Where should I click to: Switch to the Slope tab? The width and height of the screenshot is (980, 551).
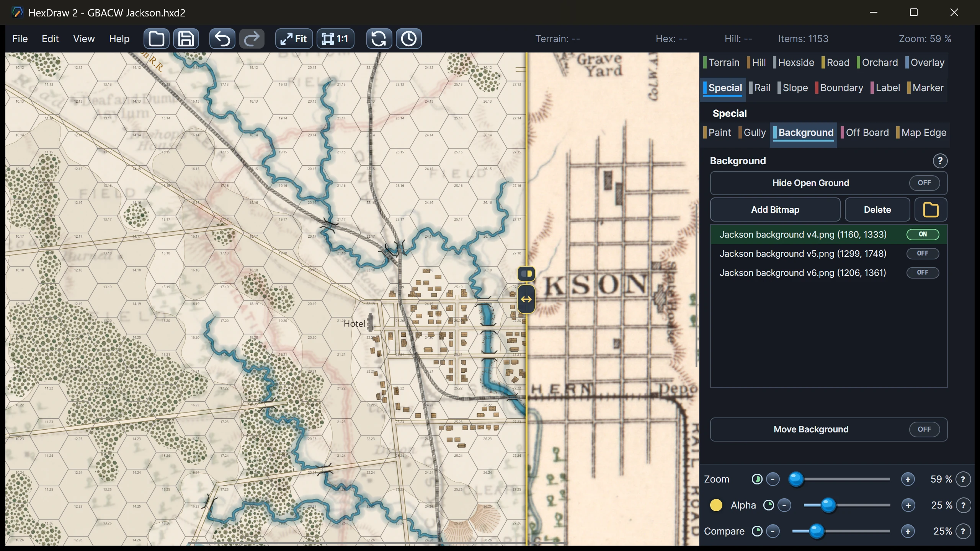(x=793, y=88)
